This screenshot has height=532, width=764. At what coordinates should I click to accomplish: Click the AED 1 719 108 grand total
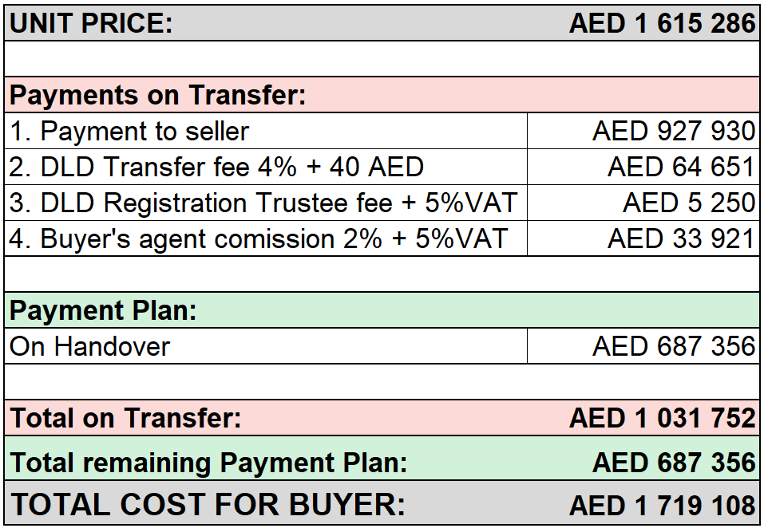click(x=662, y=505)
